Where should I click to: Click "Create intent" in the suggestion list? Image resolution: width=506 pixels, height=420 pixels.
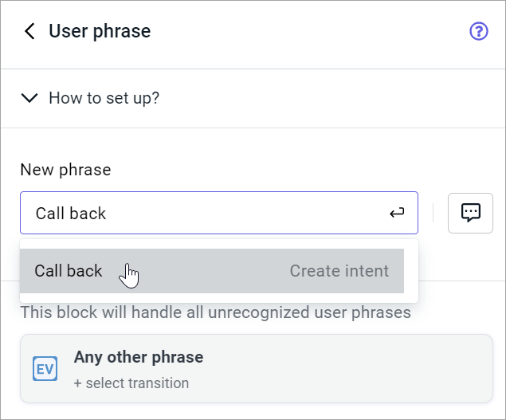pos(339,271)
